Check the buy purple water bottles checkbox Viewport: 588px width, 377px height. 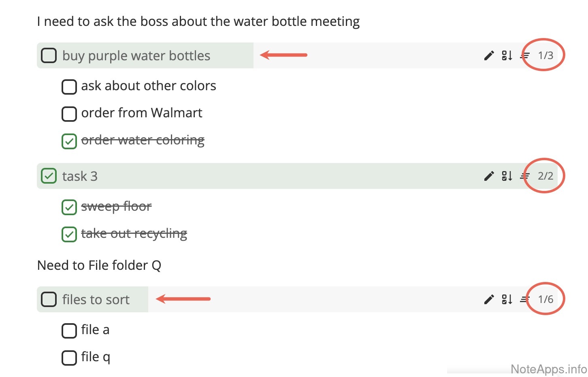point(49,55)
